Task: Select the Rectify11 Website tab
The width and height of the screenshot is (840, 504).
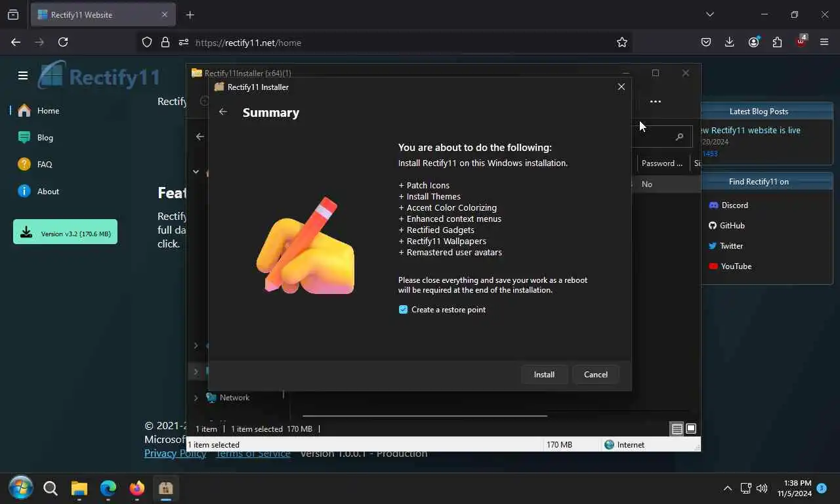Action: 102,14
